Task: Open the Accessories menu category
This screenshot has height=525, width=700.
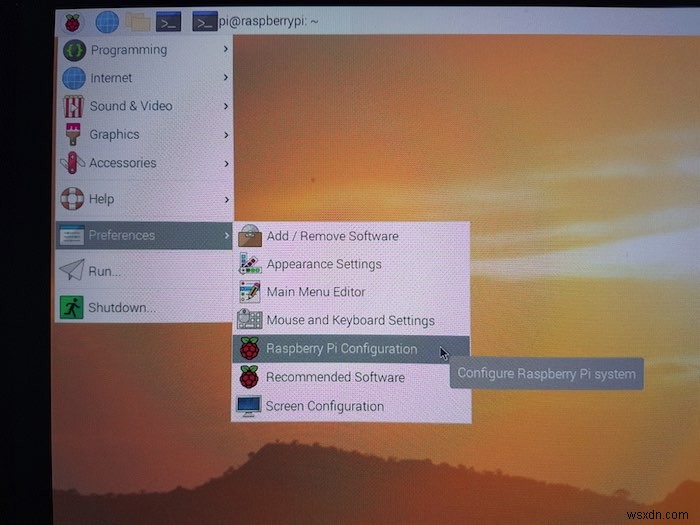Action: click(x=146, y=163)
